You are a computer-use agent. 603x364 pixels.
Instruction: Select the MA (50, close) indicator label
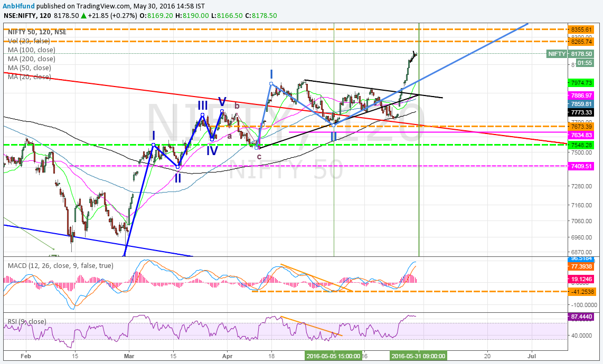click(30, 68)
